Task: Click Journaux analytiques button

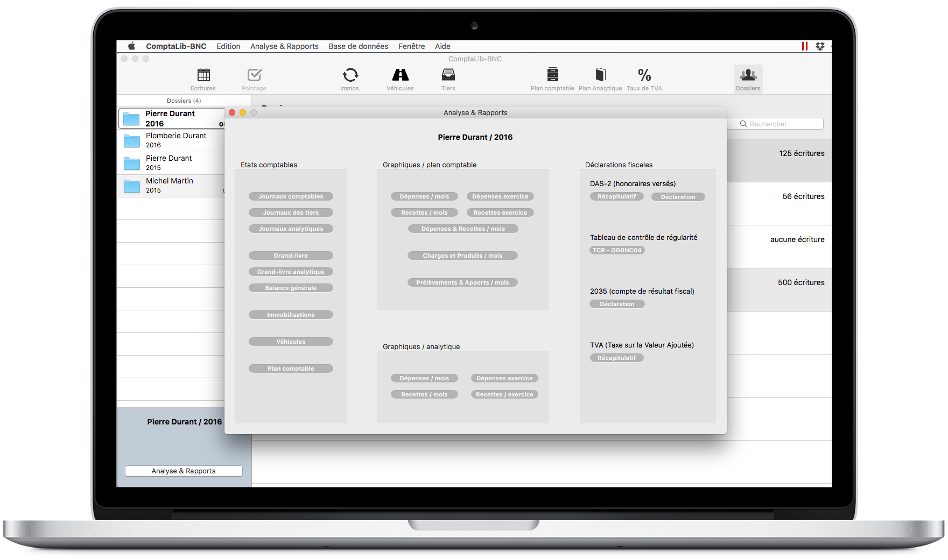Action: [291, 229]
